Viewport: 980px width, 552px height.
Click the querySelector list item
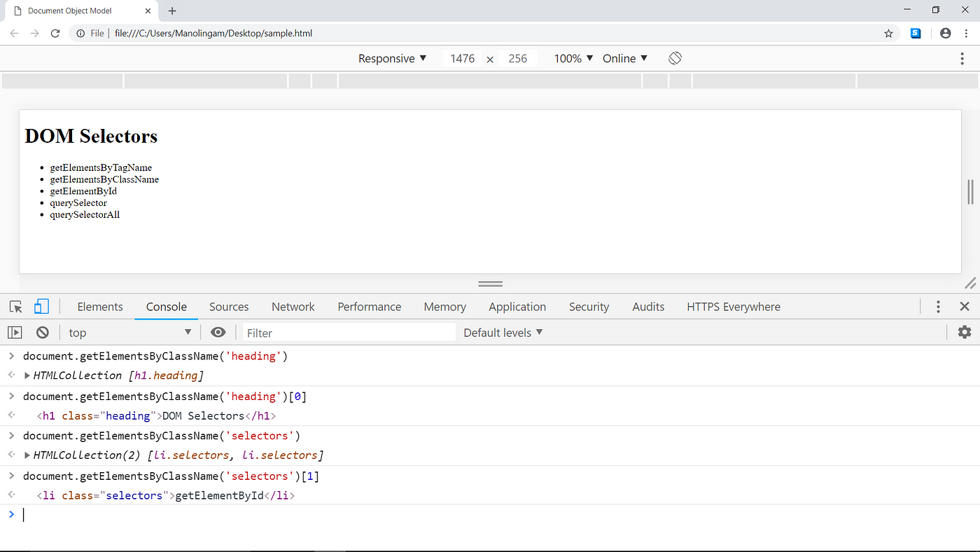[x=78, y=202]
